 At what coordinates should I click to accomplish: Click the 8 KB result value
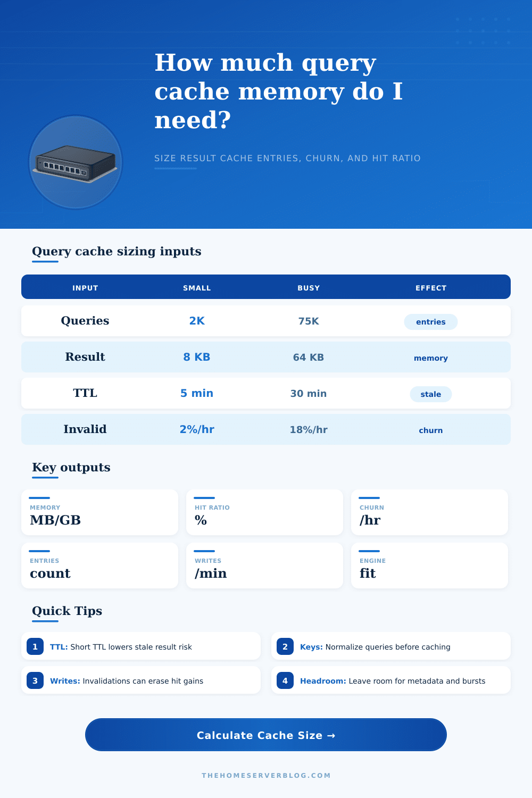[x=197, y=357]
